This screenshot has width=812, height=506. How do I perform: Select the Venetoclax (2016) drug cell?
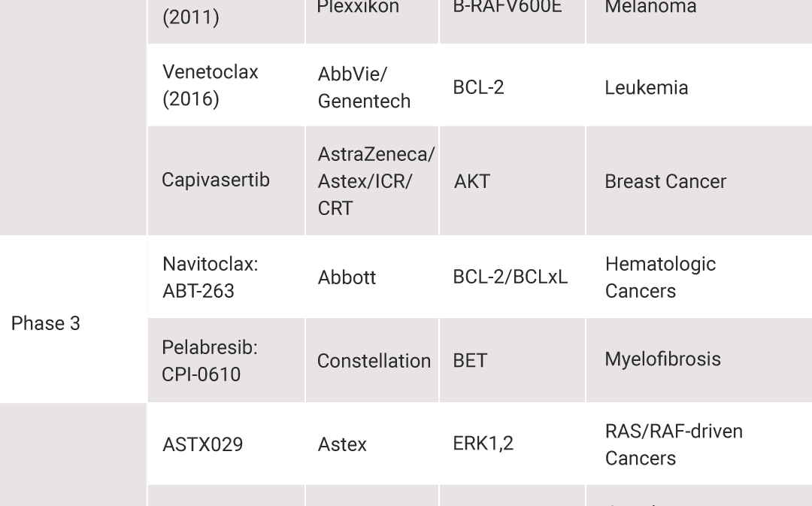(226, 85)
